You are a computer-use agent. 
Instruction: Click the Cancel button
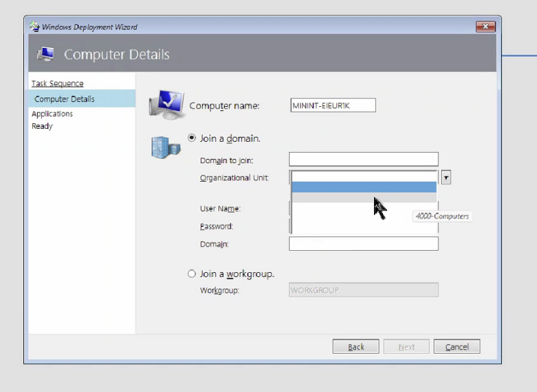click(x=457, y=347)
